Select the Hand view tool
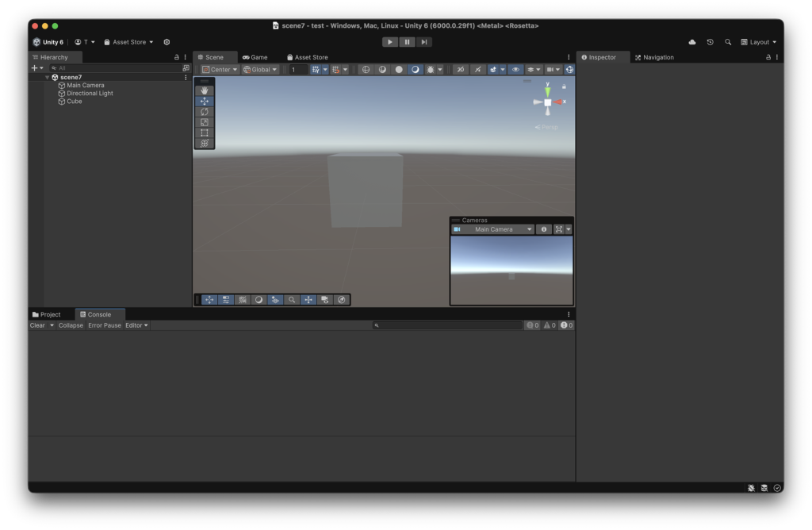The height and width of the screenshot is (530, 812). coord(205,91)
